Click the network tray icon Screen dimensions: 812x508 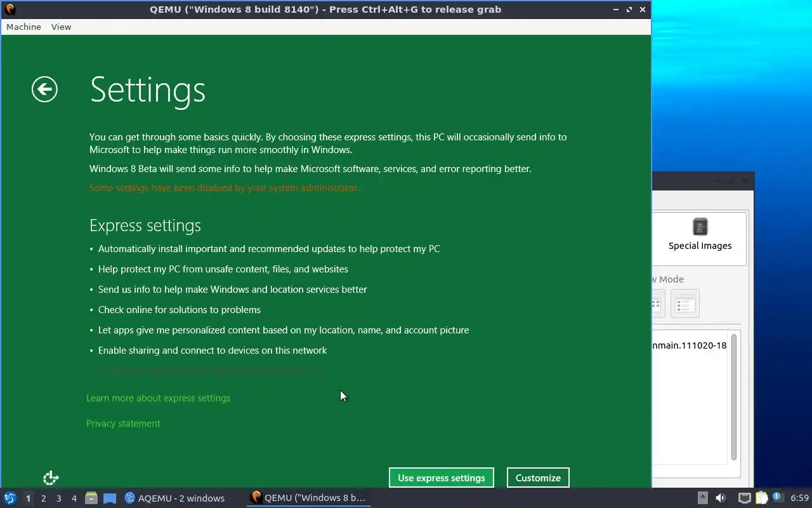tap(745, 498)
